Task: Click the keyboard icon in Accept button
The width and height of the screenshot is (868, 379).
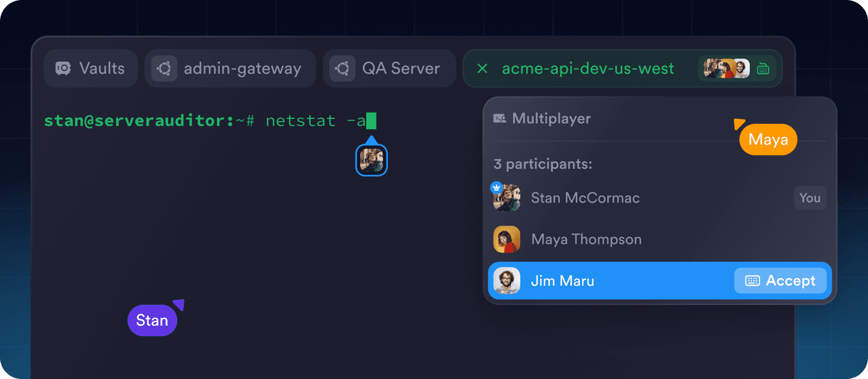Action: pyautogui.click(x=752, y=281)
